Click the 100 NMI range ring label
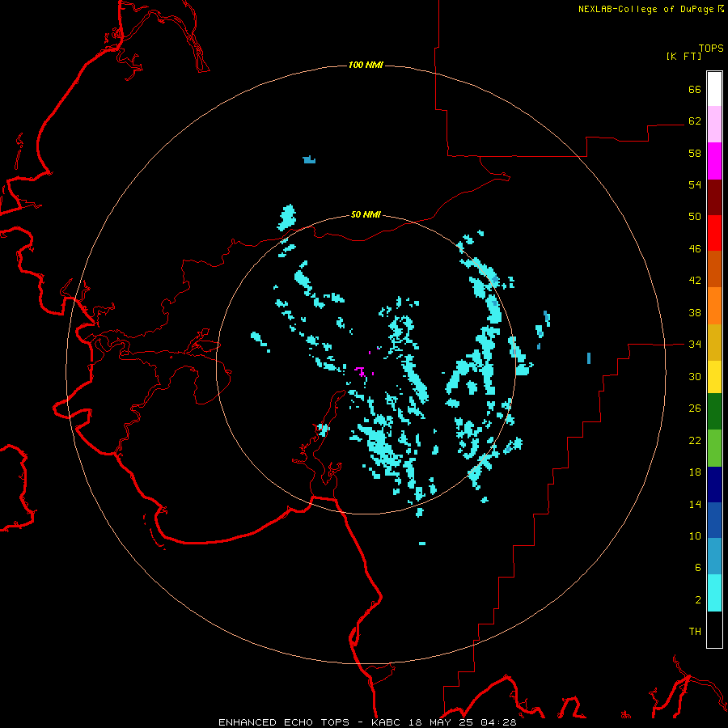The image size is (728, 728). pyautogui.click(x=366, y=65)
